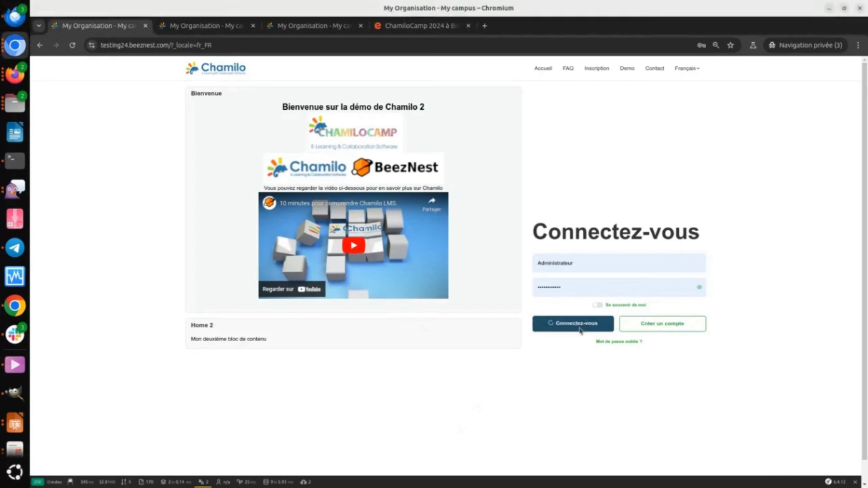Click the Chamilo logo in header
868x488 pixels.
click(216, 68)
